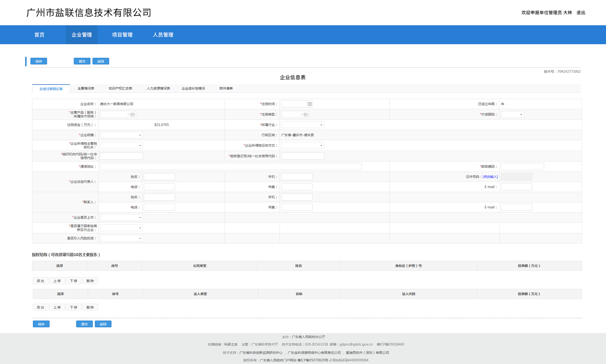Click the top 提交 button
This screenshot has height=364, width=606.
point(82,61)
